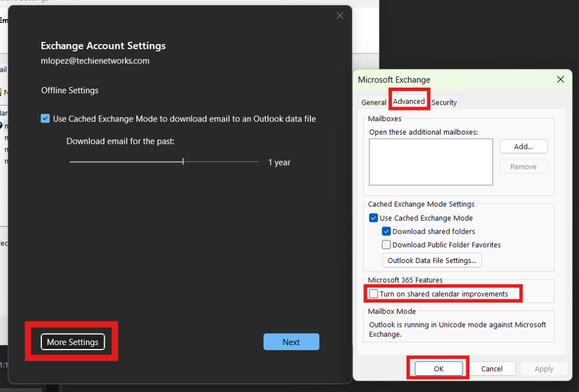Image resolution: width=579 pixels, height=392 pixels.
Task: Click the Add... mailbox button
Action: coord(524,147)
